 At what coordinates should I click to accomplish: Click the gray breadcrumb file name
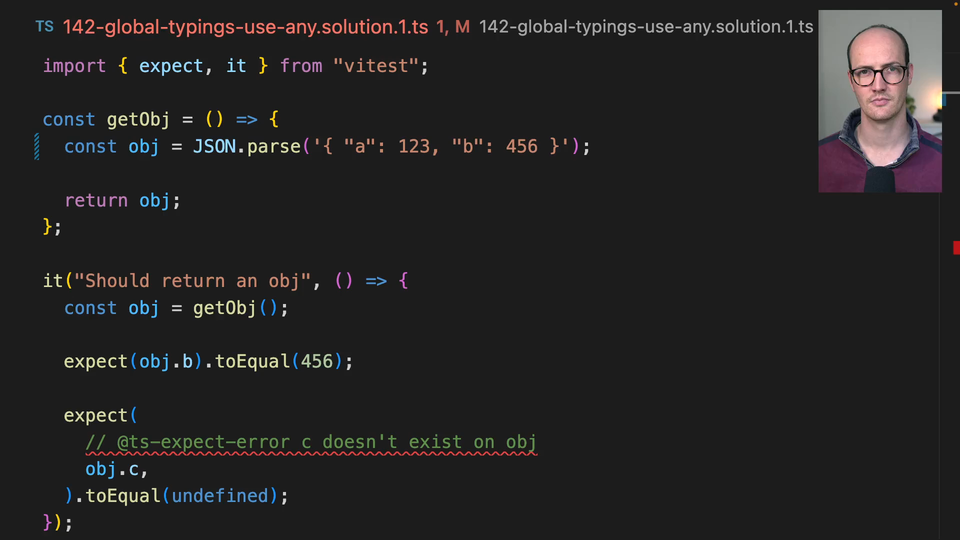point(646,27)
